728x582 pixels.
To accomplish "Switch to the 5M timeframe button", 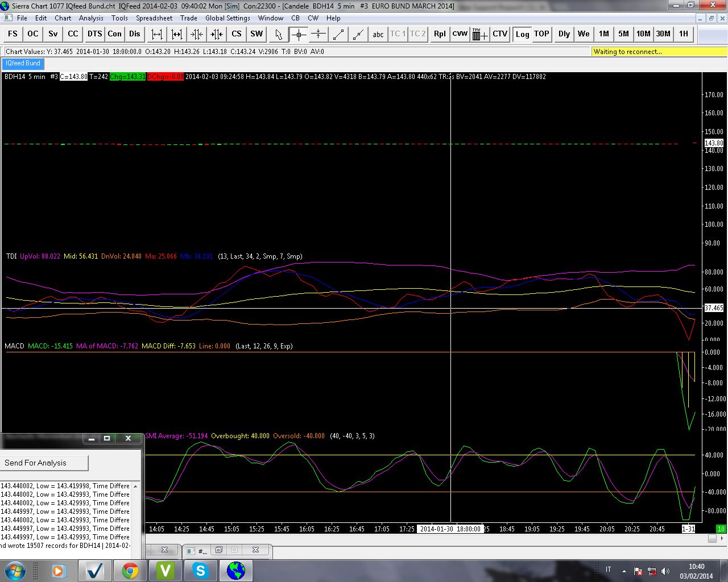I will tap(623, 34).
